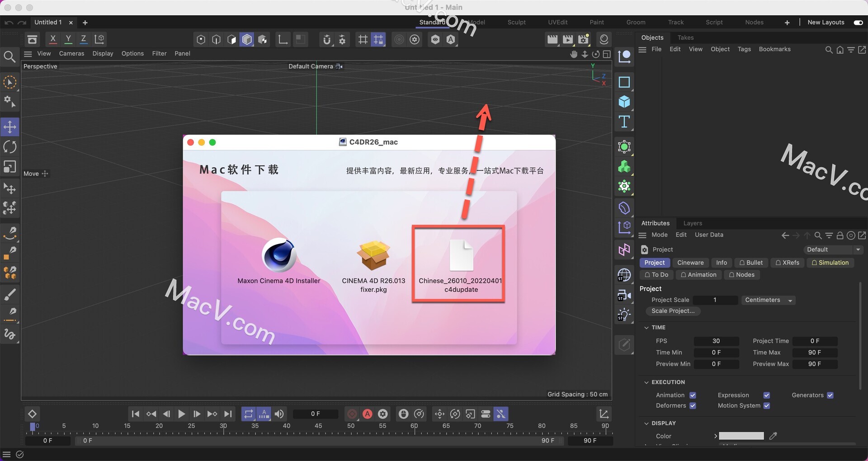The width and height of the screenshot is (868, 461).
Task: Switch to Layers tab
Action: coord(693,223)
